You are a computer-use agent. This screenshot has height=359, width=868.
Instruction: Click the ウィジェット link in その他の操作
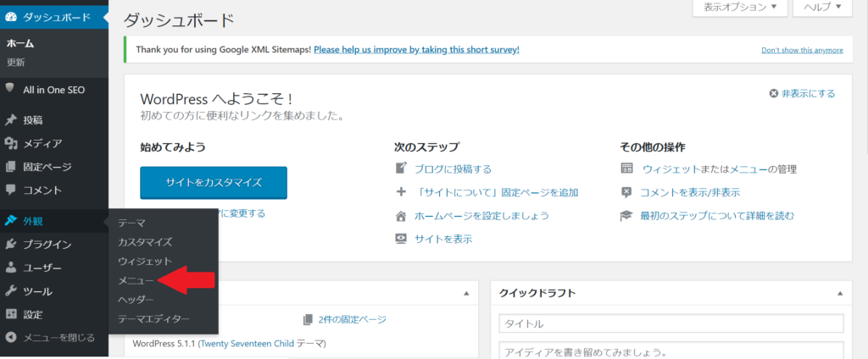pos(671,168)
